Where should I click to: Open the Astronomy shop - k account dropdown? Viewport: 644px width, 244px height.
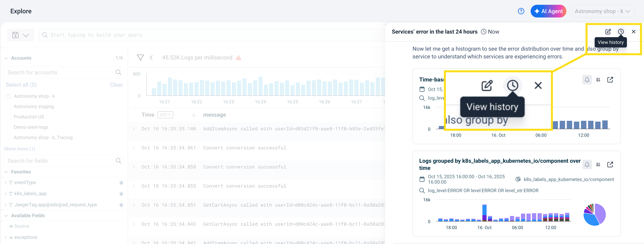point(602,11)
